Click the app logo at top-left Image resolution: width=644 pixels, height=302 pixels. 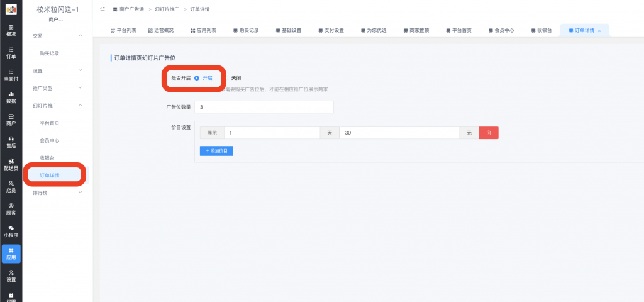[x=11, y=9]
